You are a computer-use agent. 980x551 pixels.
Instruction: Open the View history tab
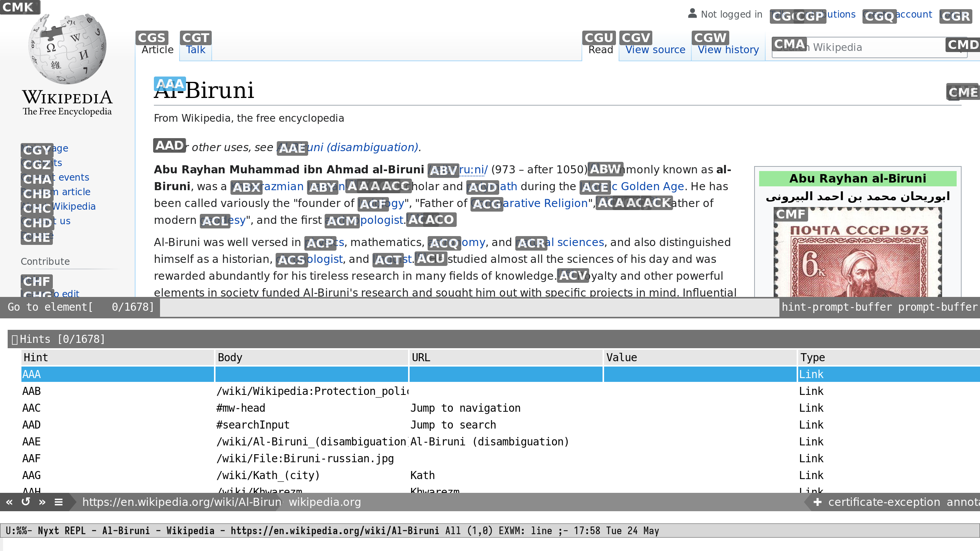pos(728,50)
